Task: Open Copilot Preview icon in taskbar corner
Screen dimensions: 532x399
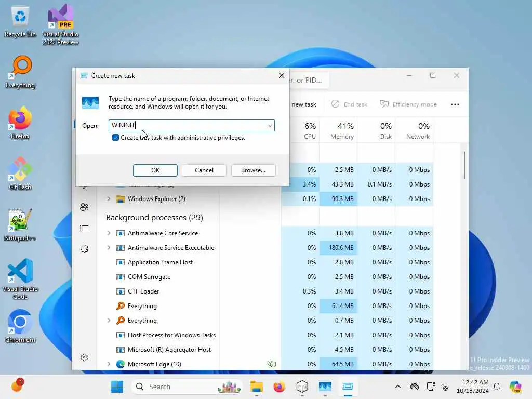Action: click(515, 387)
